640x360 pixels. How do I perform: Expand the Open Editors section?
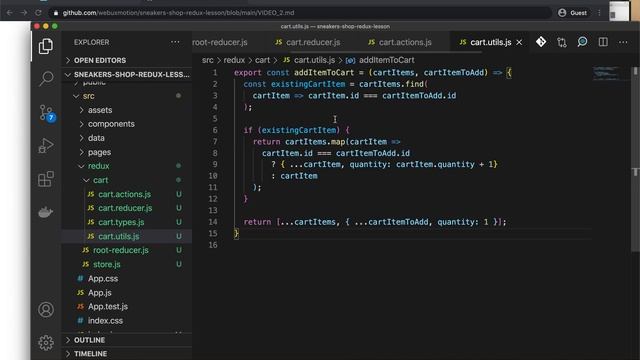point(127,60)
